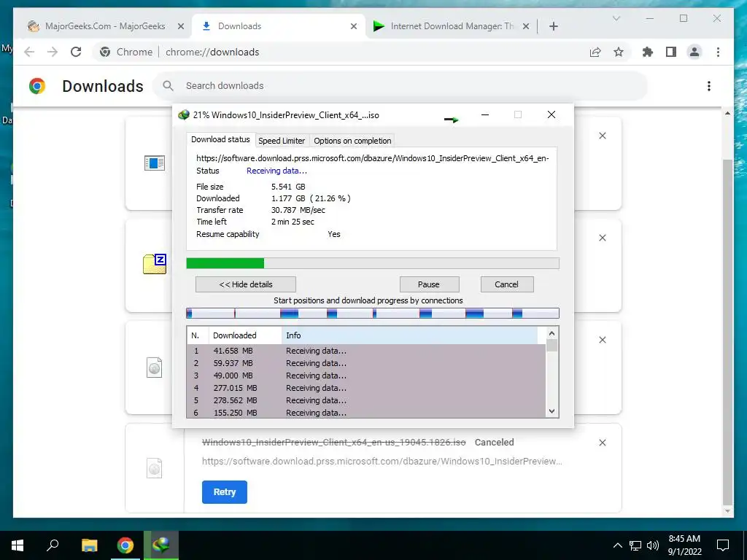Remove third download card with X
The height and width of the screenshot is (560, 747).
(602, 340)
